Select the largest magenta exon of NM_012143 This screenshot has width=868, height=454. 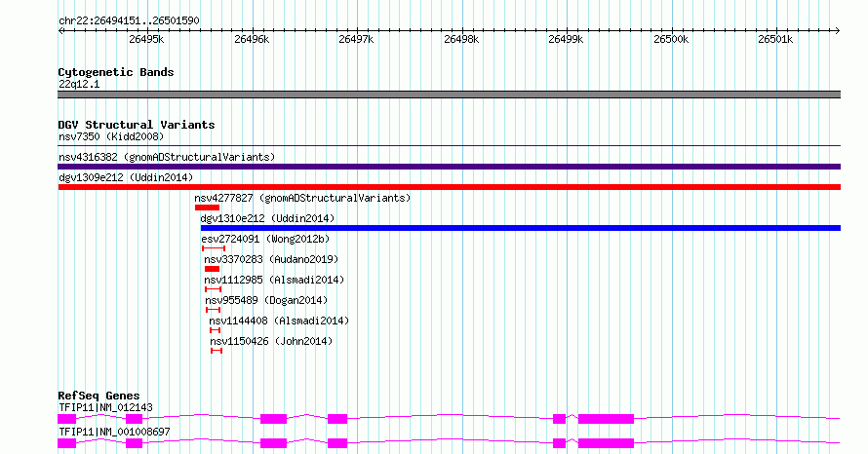(x=607, y=419)
